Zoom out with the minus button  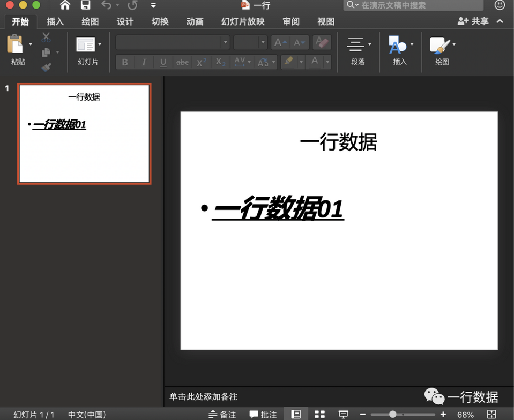362,415
